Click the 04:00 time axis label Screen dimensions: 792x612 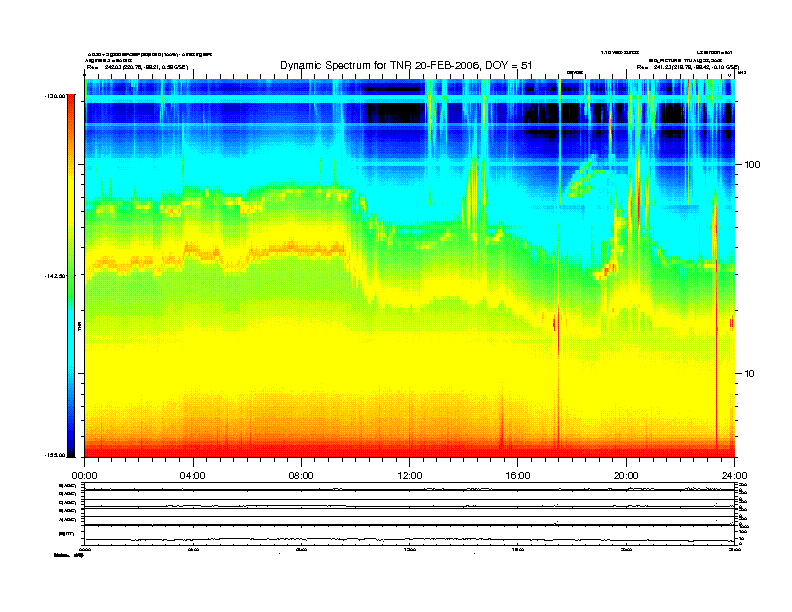click(193, 476)
